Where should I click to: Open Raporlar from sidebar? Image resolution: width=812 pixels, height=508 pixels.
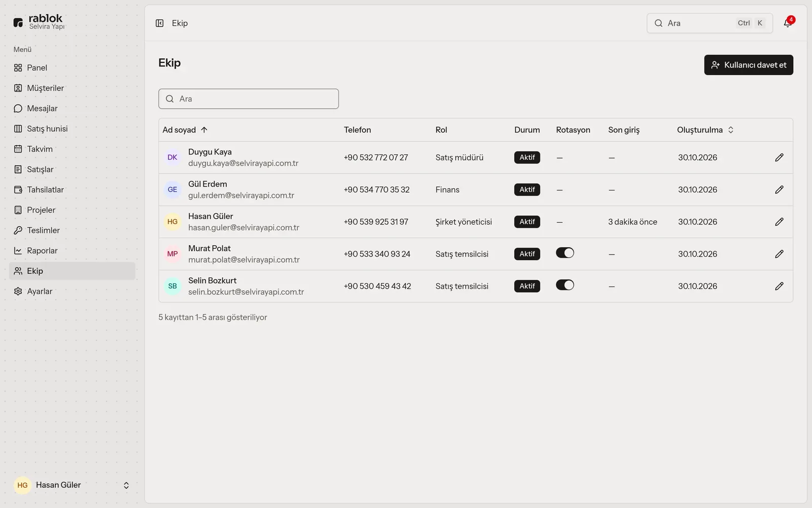72,250
